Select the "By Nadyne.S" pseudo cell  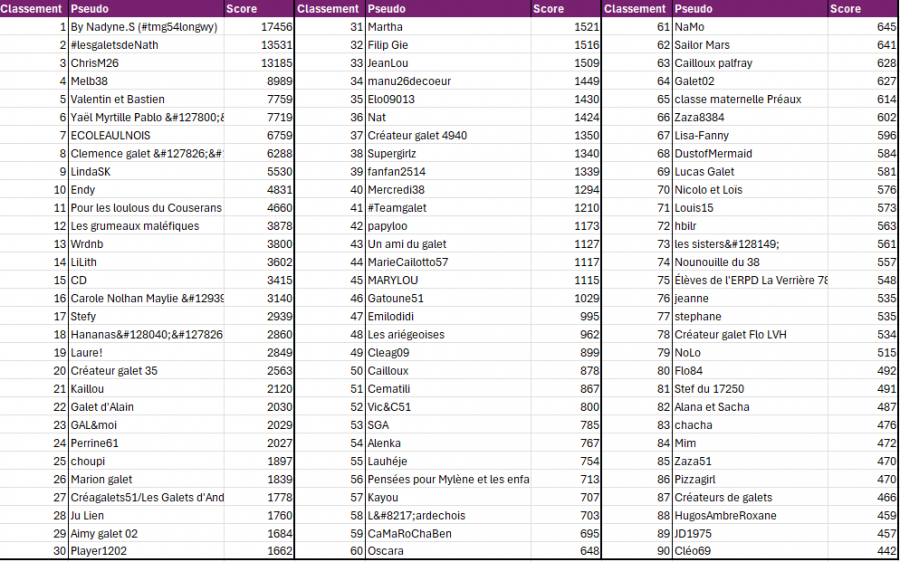pyautogui.click(x=143, y=27)
